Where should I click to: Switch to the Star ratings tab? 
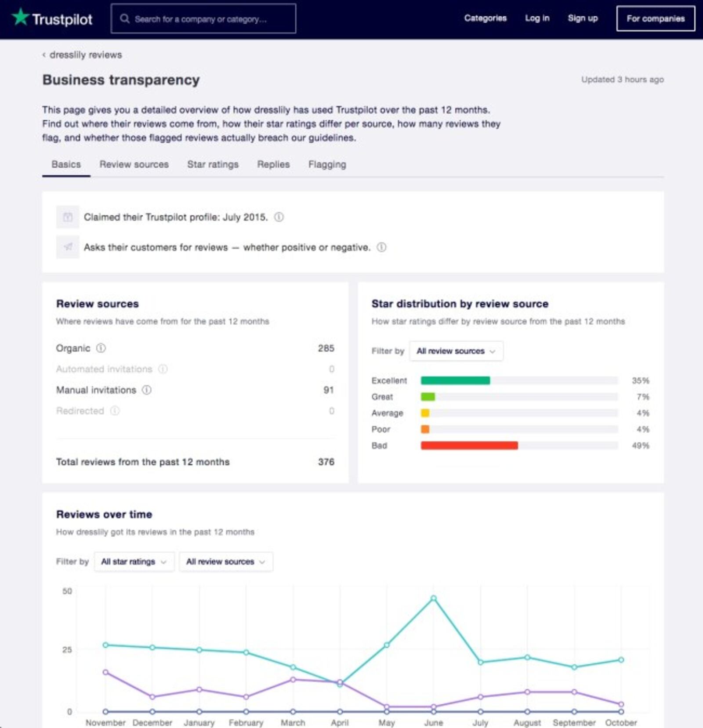point(213,164)
